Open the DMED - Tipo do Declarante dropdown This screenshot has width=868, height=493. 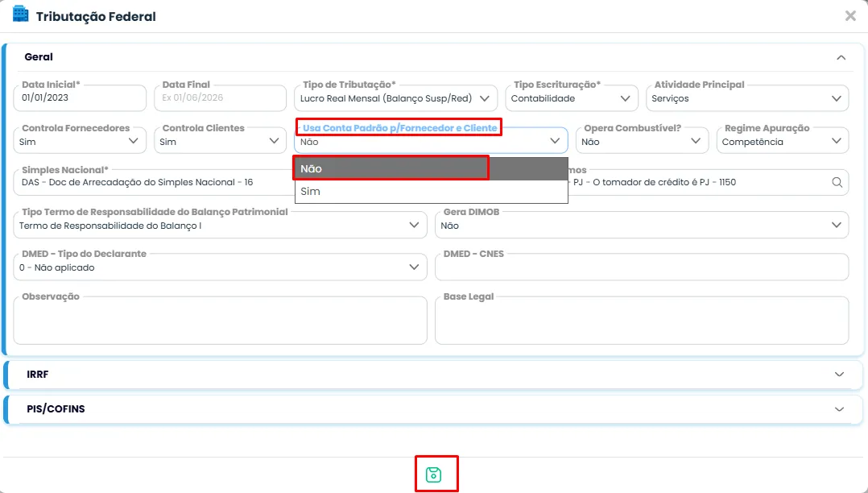221,267
